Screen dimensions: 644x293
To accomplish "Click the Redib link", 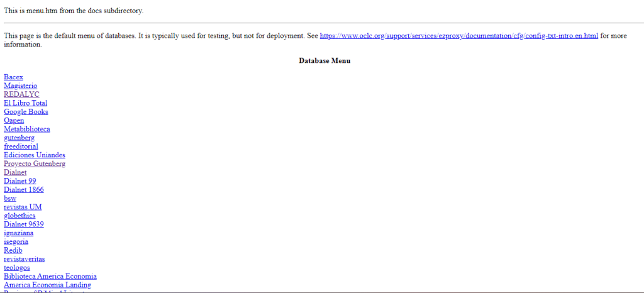I will [x=13, y=250].
